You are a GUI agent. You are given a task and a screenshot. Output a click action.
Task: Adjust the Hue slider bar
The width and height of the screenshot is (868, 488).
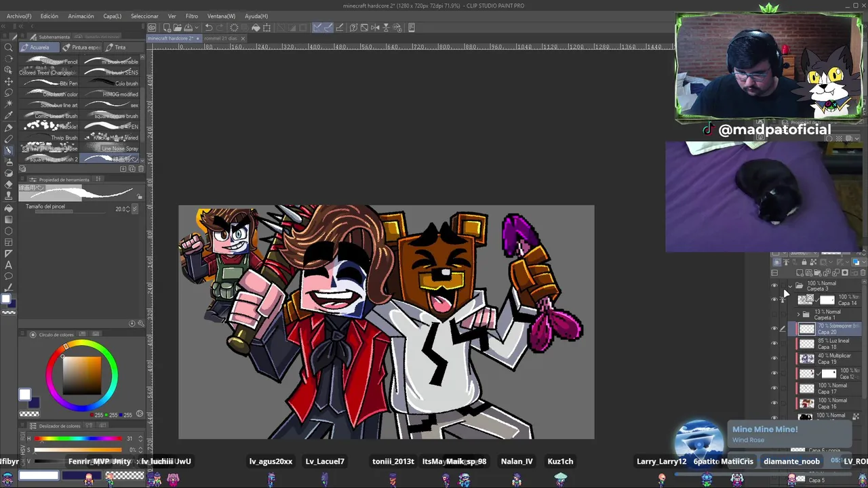coord(79,439)
